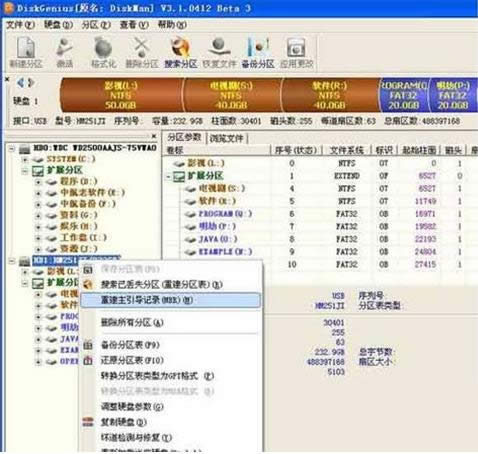Click the rightmost save-changes disk toolbar icon

tap(296, 52)
